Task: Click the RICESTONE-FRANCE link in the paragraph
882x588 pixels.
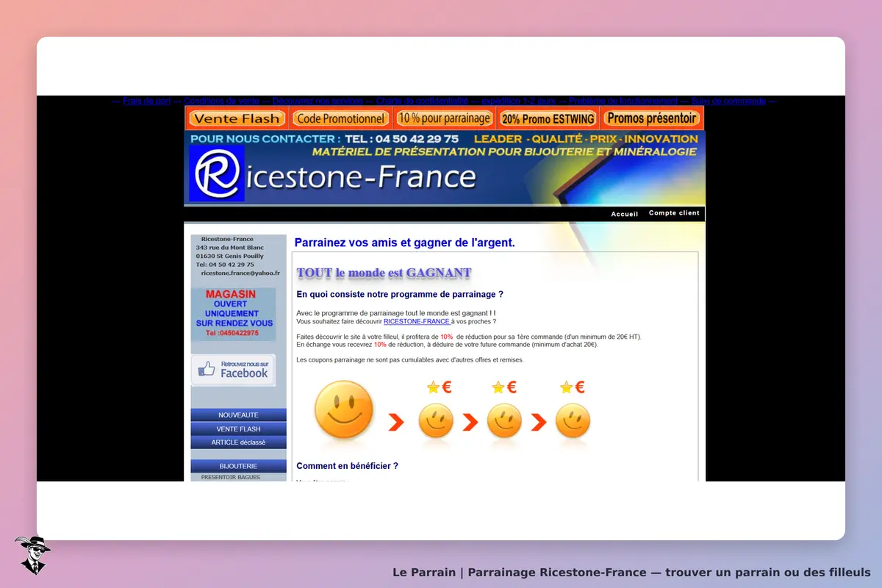Action: point(417,321)
